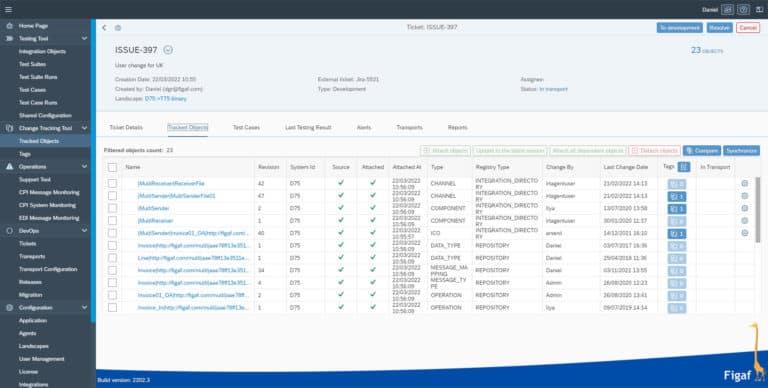Tick the select-all checkbox in table header

[x=113, y=168]
